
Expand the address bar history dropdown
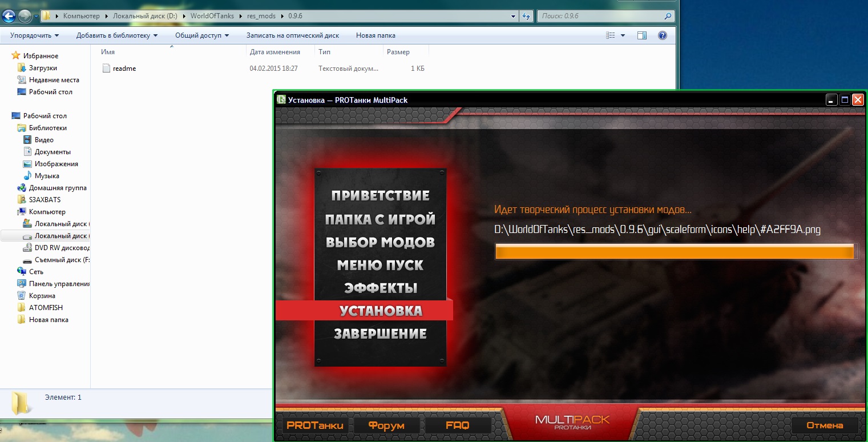pyautogui.click(x=514, y=16)
